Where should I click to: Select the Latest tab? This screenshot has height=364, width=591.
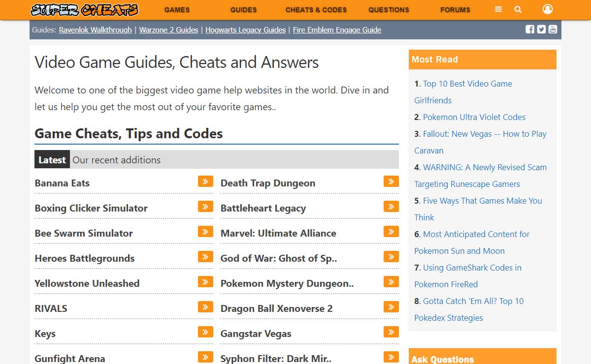click(x=52, y=160)
